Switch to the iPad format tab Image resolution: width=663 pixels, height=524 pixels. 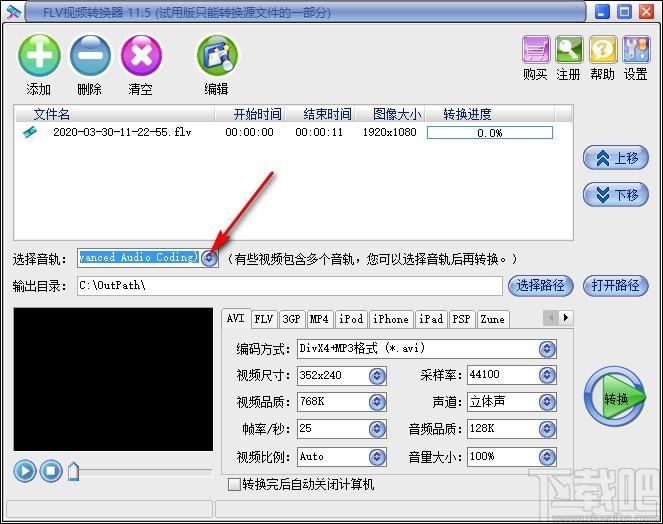pyautogui.click(x=431, y=319)
